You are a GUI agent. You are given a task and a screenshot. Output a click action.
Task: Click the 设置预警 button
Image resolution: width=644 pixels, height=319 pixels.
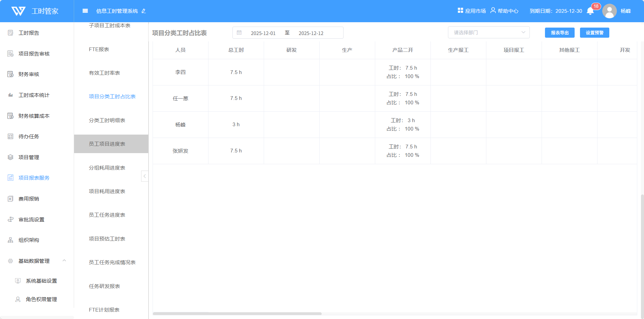(594, 33)
